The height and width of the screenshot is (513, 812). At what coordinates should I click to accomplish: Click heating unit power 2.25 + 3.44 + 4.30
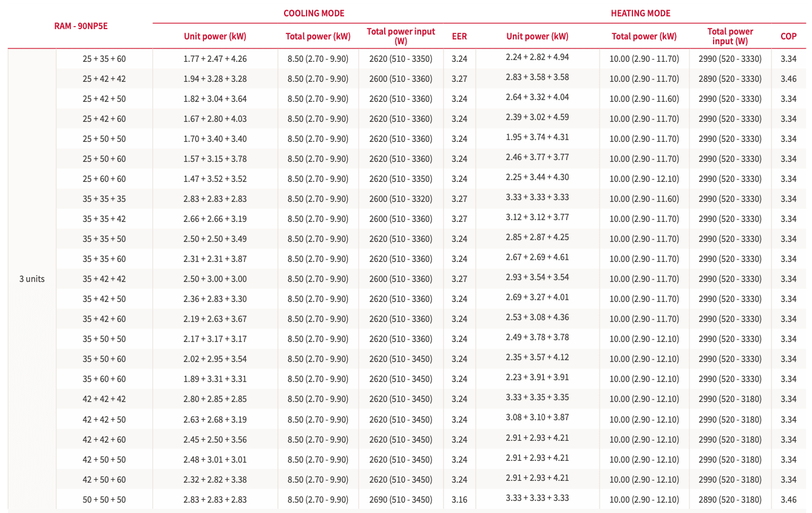coord(537,177)
